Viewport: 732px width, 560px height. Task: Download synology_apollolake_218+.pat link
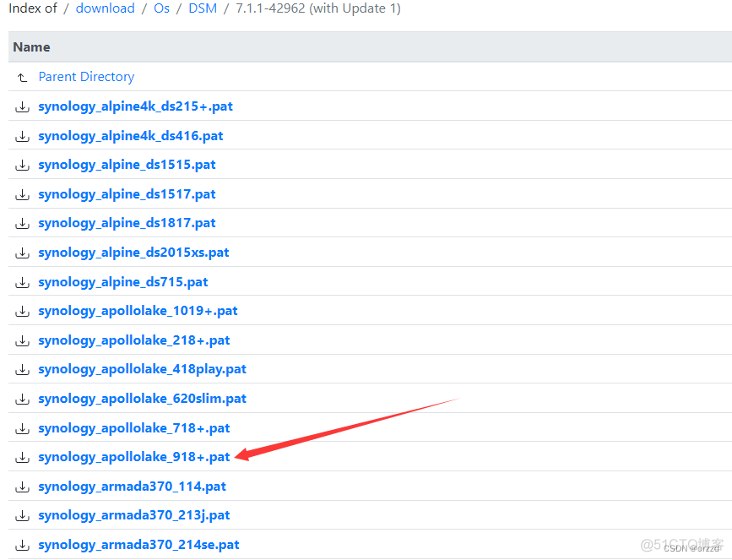[x=134, y=340]
